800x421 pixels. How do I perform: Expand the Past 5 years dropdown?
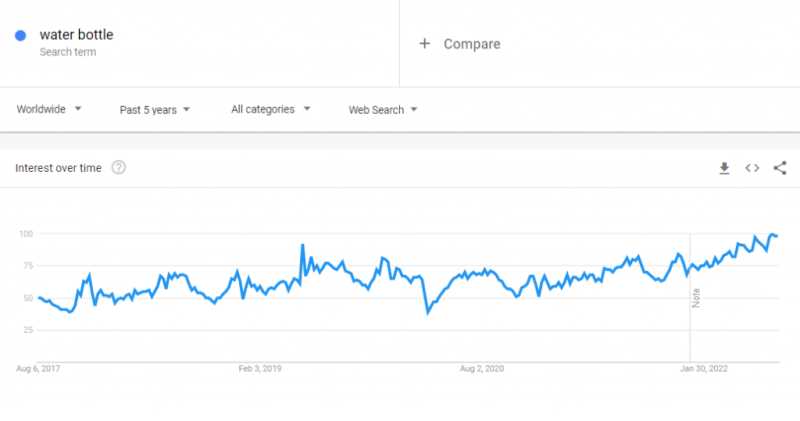[x=154, y=110]
